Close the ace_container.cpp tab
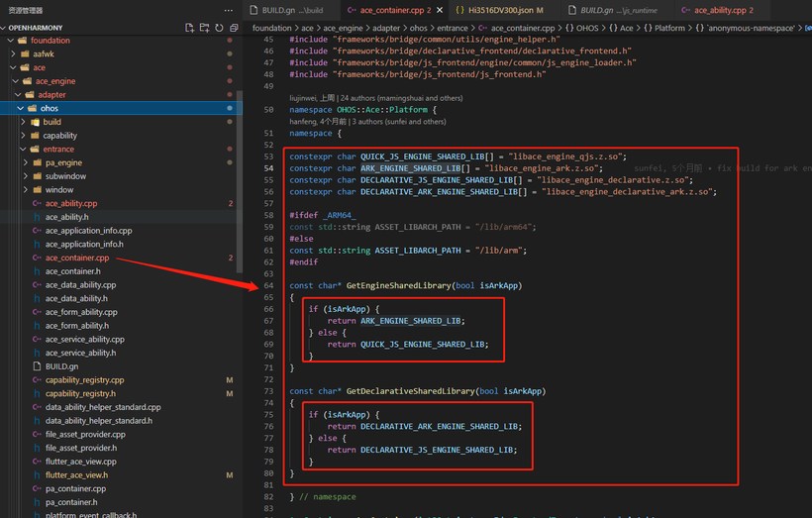 (x=440, y=10)
